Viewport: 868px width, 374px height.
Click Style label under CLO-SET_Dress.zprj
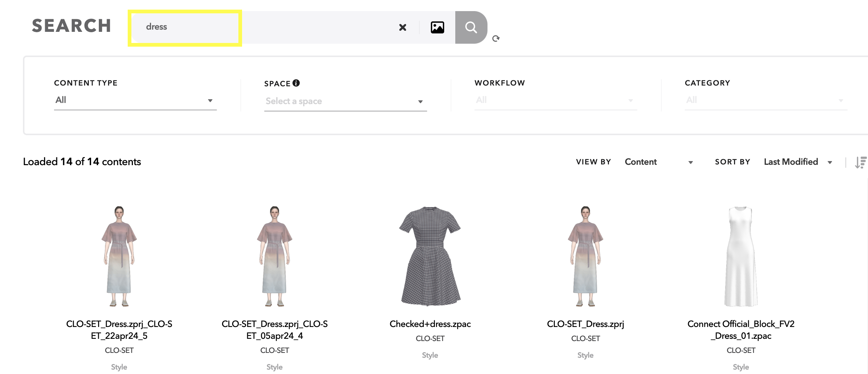click(x=586, y=355)
